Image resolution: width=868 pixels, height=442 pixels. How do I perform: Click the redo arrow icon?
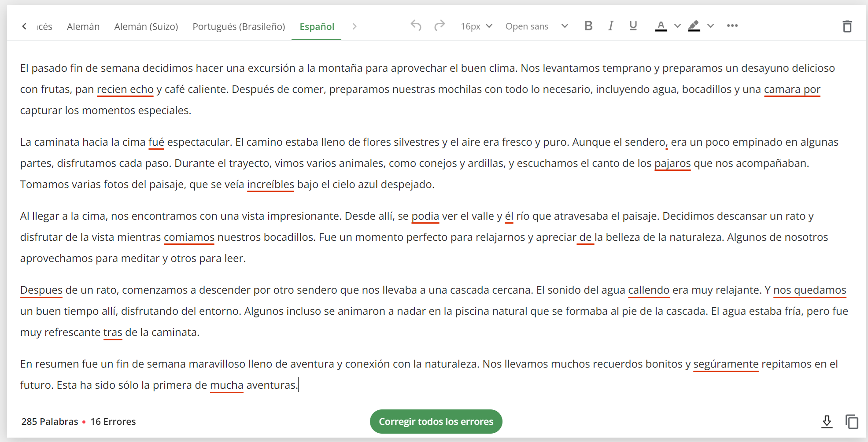440,26
